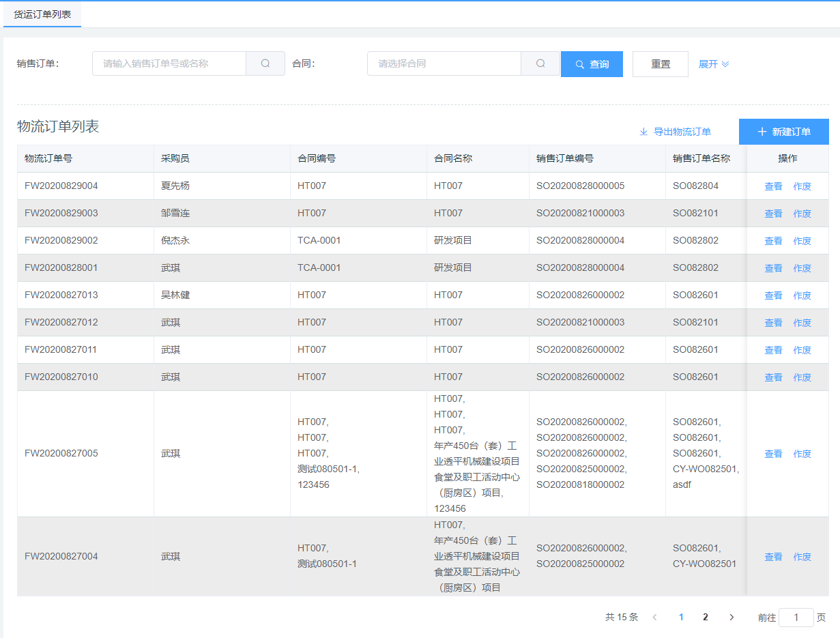Viewport: 840px width, 638px height.
Task: Void order FW20200829003 using 作废
Action: pos(802,214)
